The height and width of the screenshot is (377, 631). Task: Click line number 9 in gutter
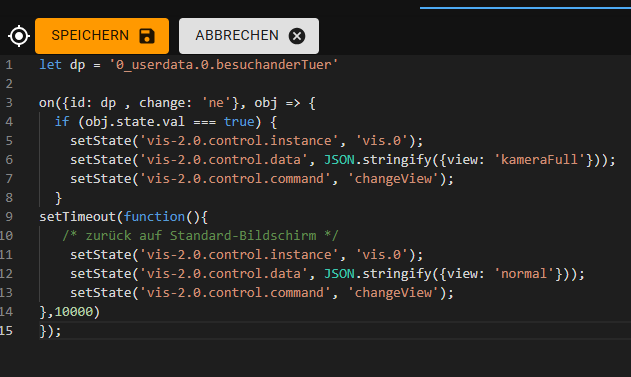click(9, 217)
